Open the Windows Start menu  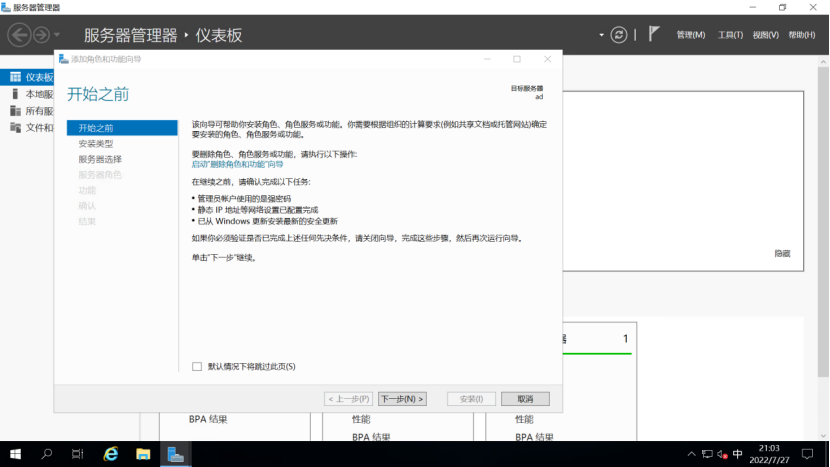pyautogui.click(x=15, y=454)
